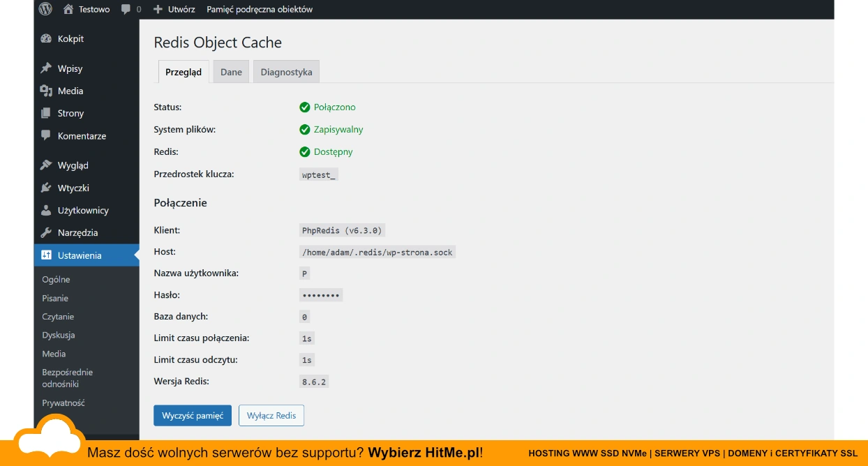This screenshot has height=466, width=868.
Task: Click the Dostępny Redis status text
Action: pos(334,152)
